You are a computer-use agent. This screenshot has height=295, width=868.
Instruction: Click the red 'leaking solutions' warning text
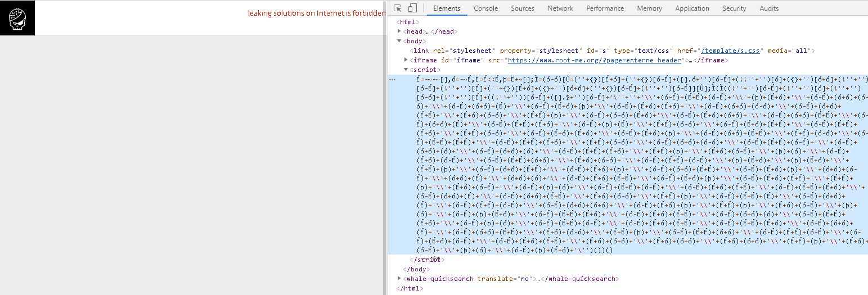(317, 13)
